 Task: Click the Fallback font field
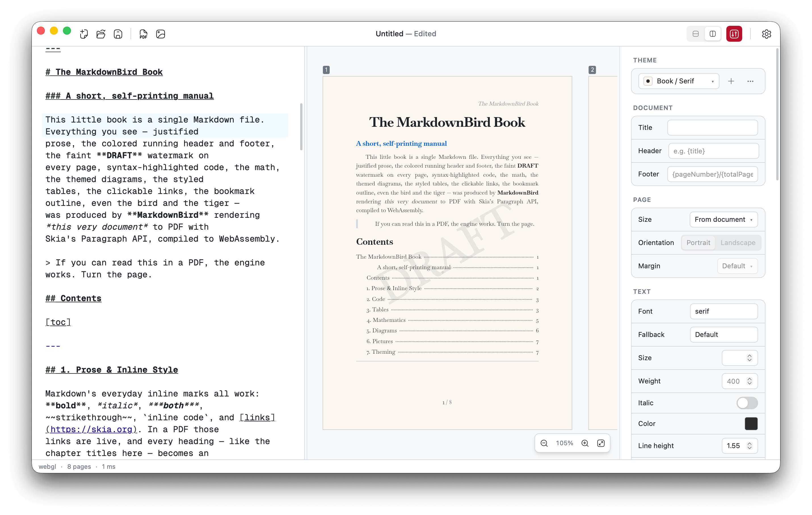click(724, 335)
